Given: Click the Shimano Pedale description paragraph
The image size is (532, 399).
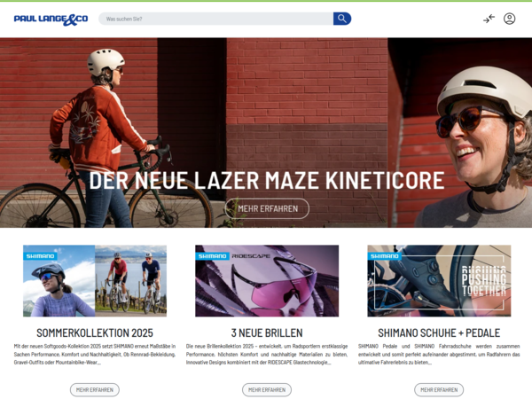Looking at the screenshot, I should point(439,354).
